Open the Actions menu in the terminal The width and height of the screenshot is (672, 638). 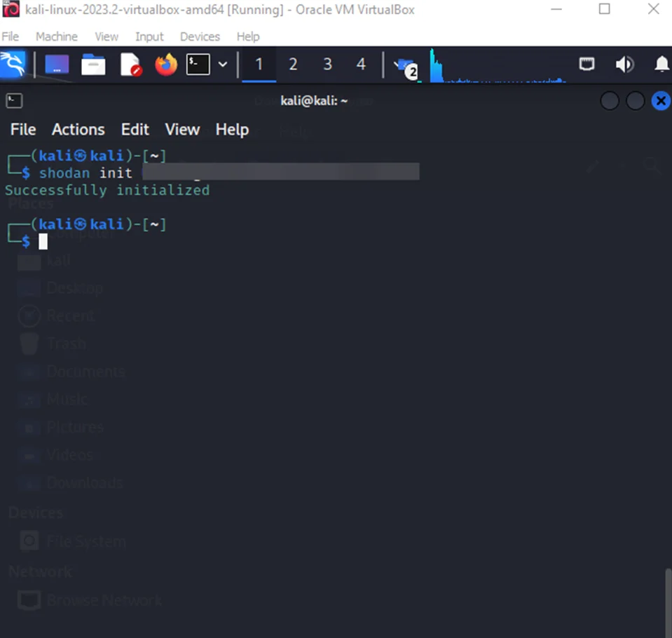[x=78, y=130]
